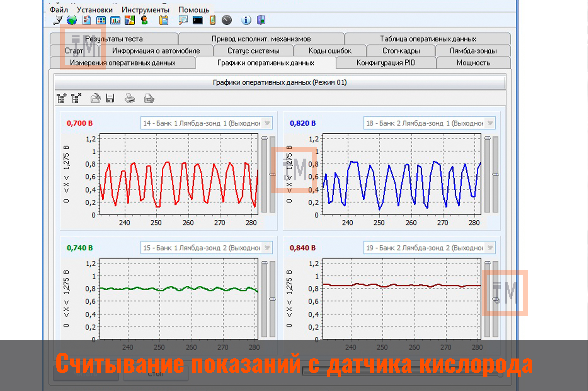Viewport: 588px width, 391px height.
Task: Click the blue 0,820 В voltage value
Action: click(303, 123)
